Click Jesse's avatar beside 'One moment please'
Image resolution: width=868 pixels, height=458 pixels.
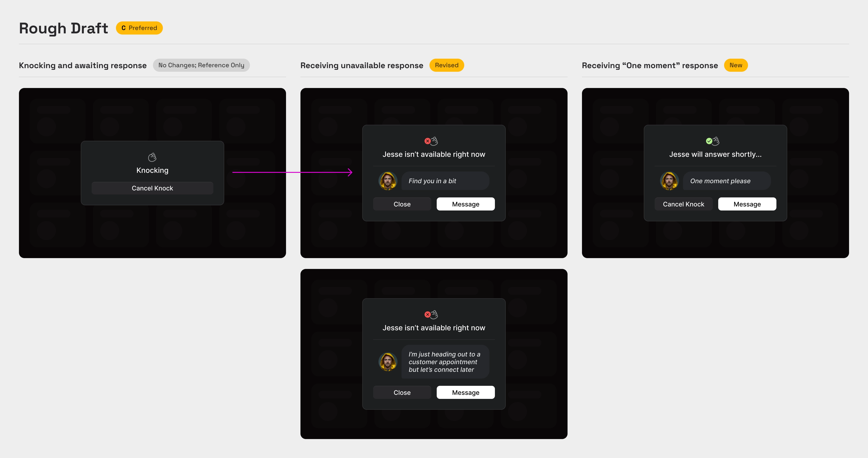tap(669, 181)
